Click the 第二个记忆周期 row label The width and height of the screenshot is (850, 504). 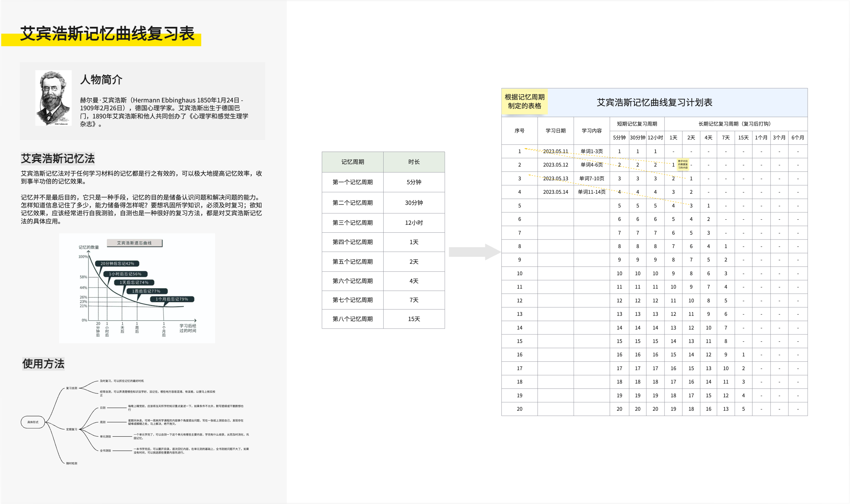point(353,203)
